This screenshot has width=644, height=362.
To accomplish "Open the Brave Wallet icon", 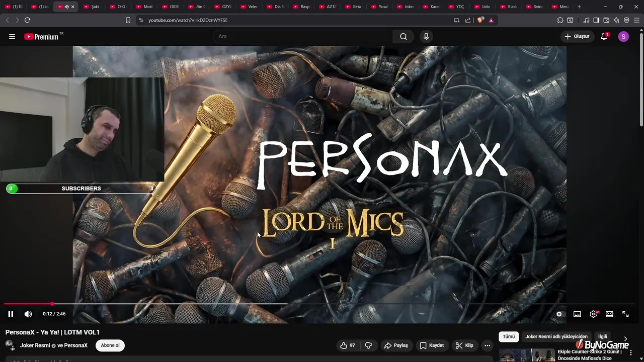I will click(x=606, y=20).
